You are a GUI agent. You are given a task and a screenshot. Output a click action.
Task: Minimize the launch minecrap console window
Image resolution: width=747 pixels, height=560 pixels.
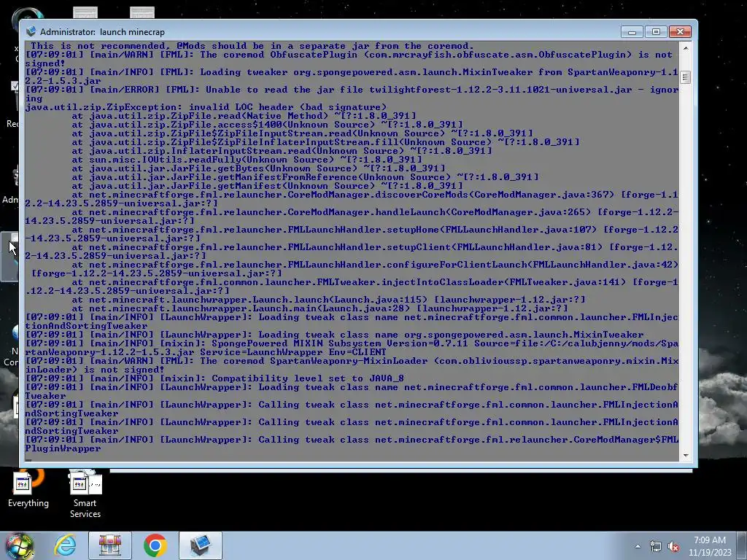pyautogui.click(x=632, y=32)
